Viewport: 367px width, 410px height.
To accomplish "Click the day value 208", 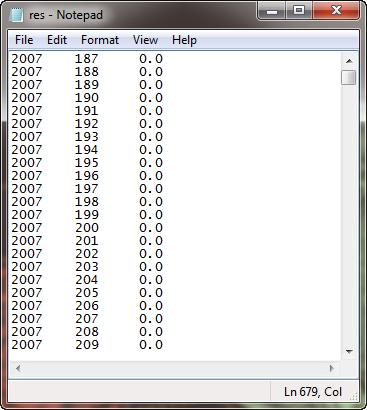I will 86,332.
